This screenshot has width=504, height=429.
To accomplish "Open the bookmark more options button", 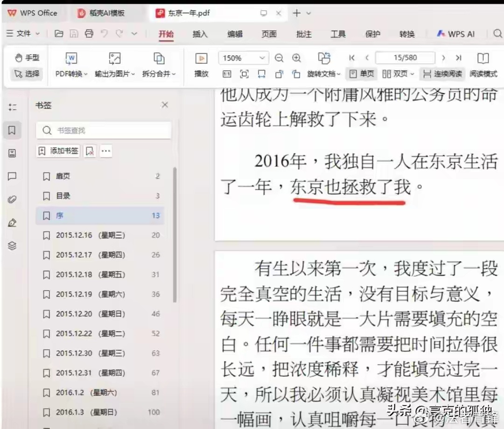I will pos(106,151).
